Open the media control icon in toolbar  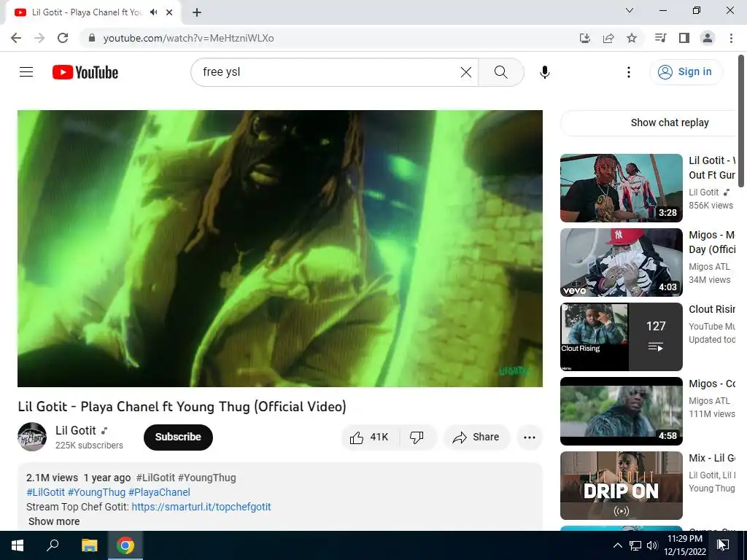(x=660, y=38)
